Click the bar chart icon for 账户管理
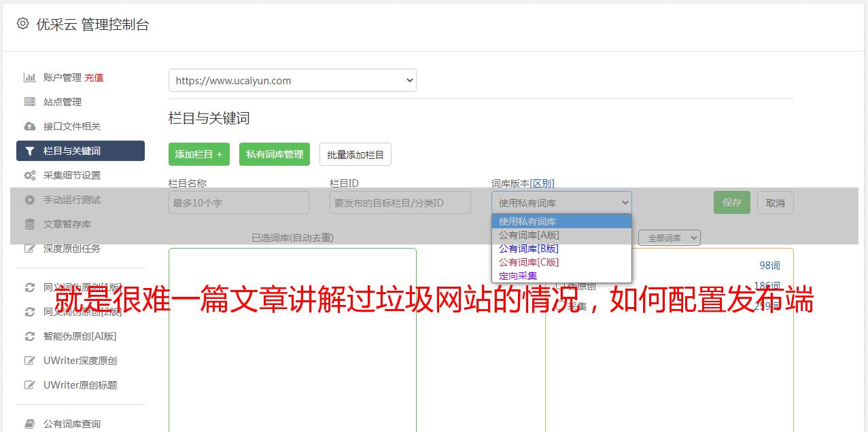This screenshot has height=432, width=868. (29, 77)
